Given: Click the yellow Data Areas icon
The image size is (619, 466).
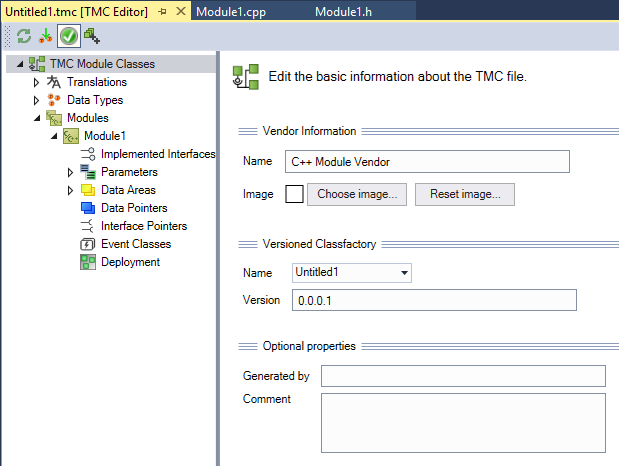Looking at the screenshot, I should tap(88, 190).
